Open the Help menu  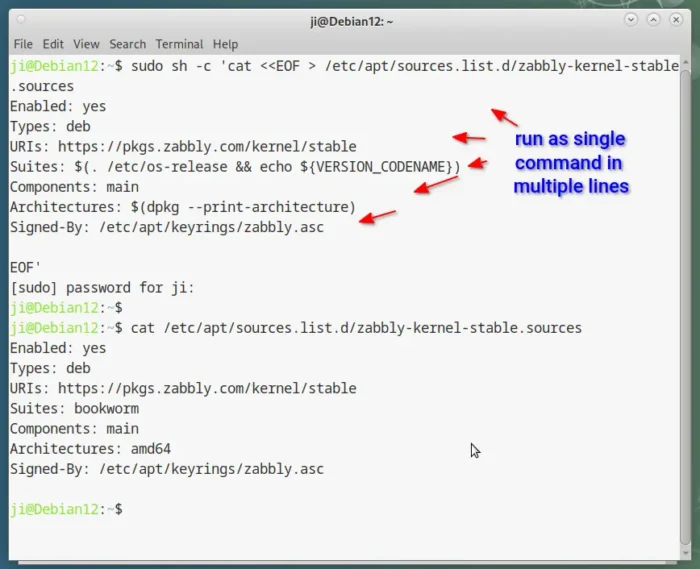point(225,44)
